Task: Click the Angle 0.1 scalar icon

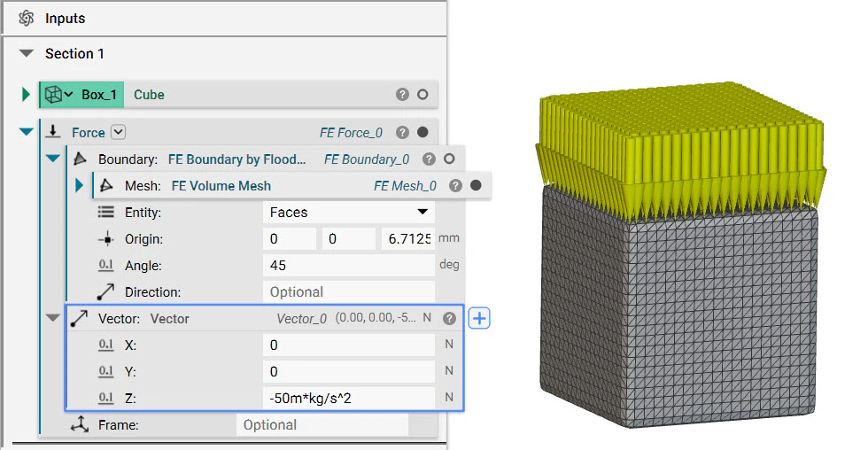Action: 105,265
